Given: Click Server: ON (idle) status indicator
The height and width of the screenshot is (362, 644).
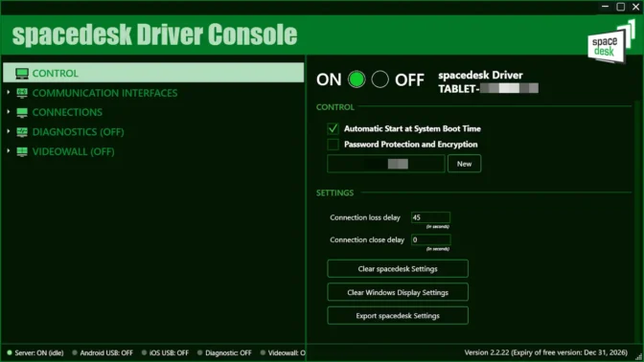Looking at the screenshot, I should click(35, 353).
